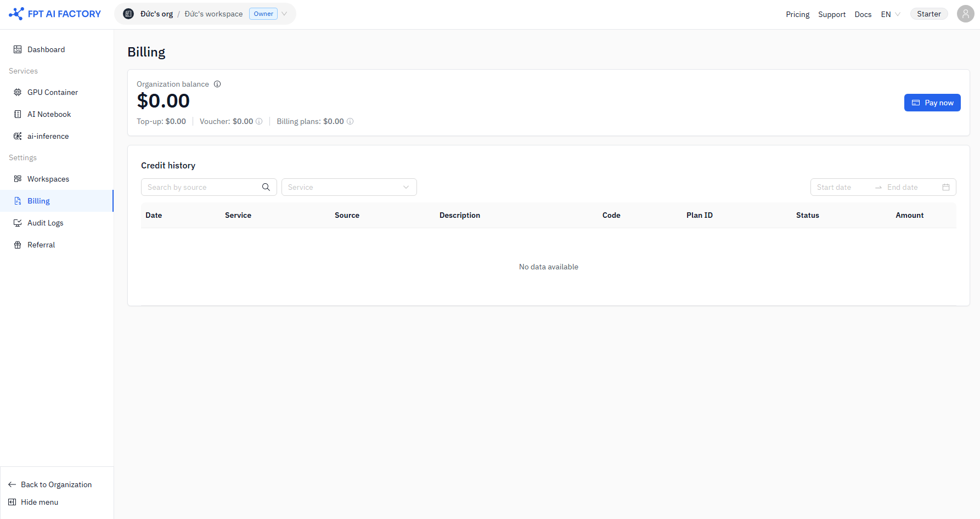Click the Starter plan badge
Viewport: 980px width, 519px height.
pos(929,14)
